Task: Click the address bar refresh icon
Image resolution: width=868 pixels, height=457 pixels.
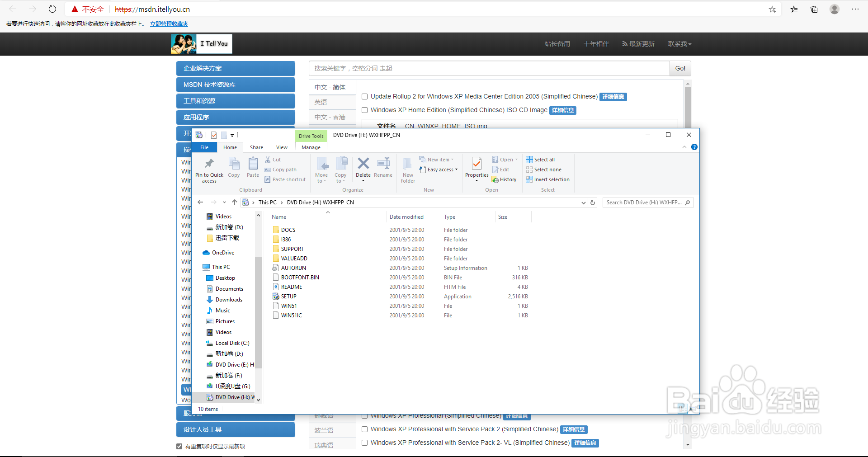Action: (x=593, y=203)
